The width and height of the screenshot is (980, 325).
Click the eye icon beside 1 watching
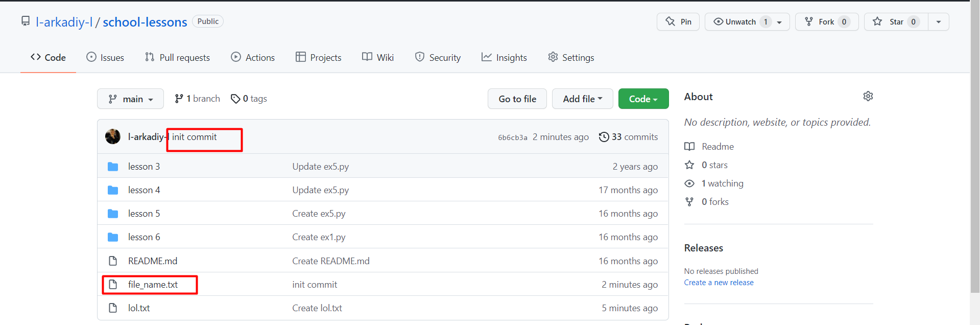(x=689, y=183)
